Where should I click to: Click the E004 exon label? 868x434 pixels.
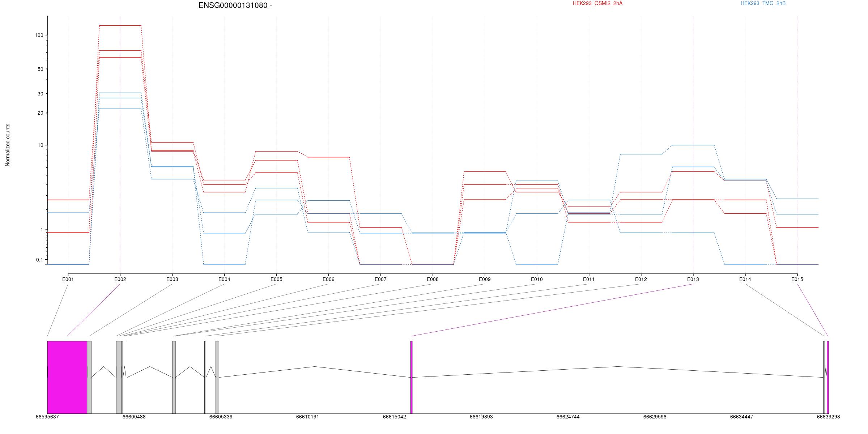tap(224, 279)
